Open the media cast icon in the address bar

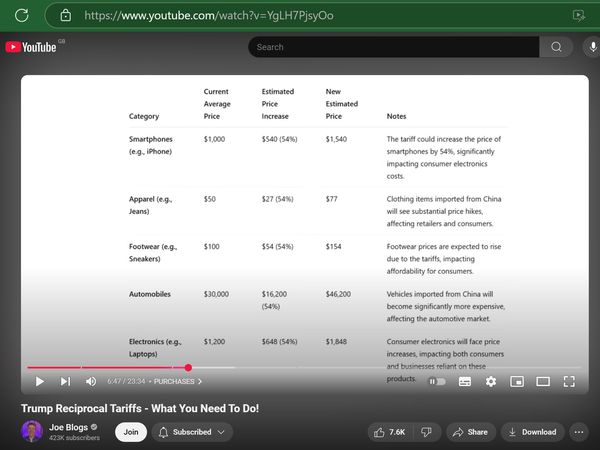click(x=579, y=15)
